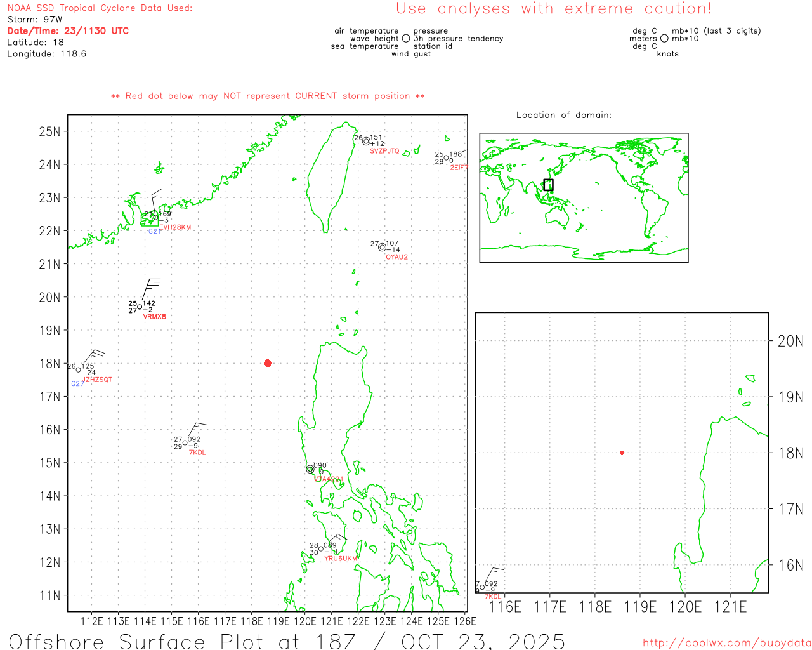Open the coolwx.com/buoydata URL link
Screen dimensions: 812x650
pyautogui.click(x=726, y=643)
